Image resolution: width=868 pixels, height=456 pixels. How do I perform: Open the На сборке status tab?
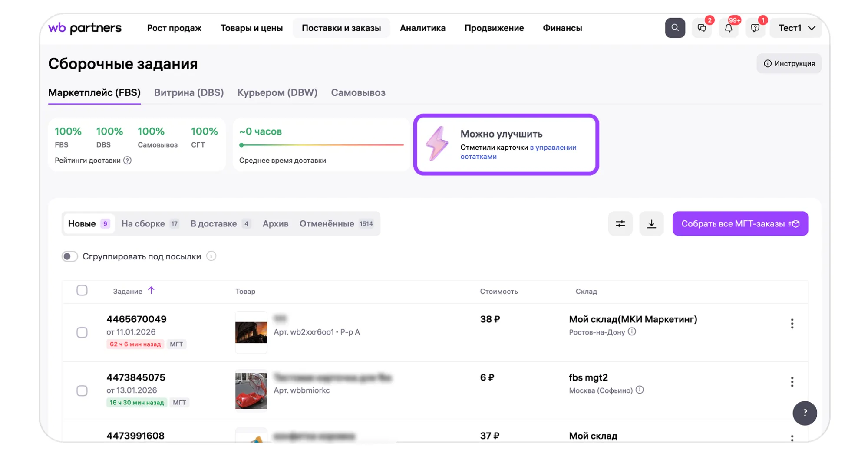click(x=149, y=224)
